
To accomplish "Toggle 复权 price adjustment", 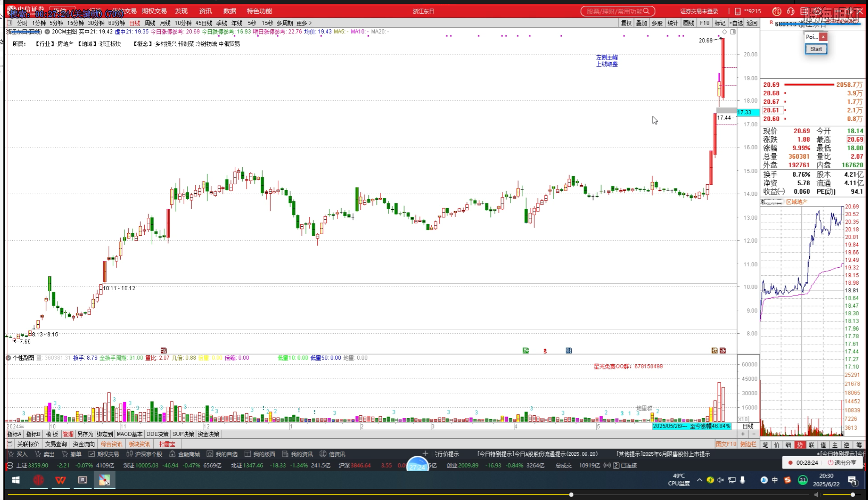I will point(626,23).
